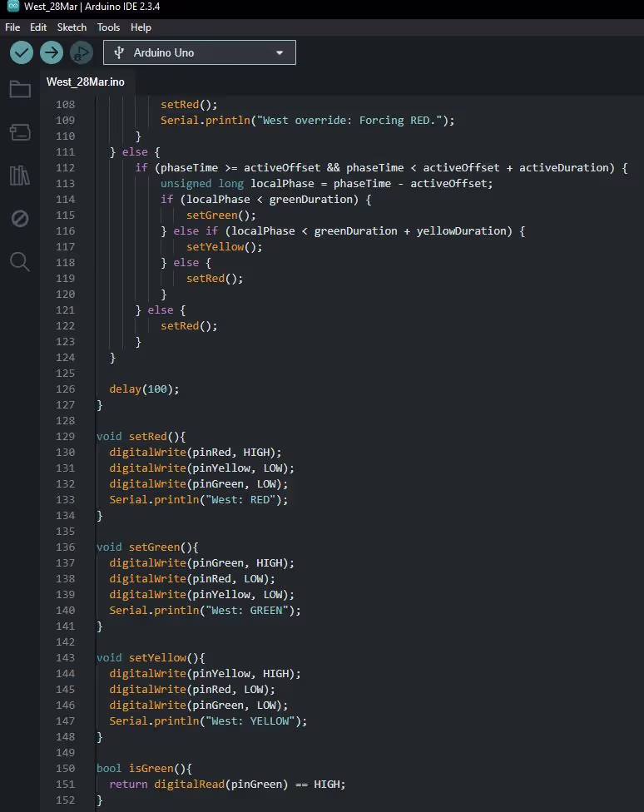Place cursor on delay(100) line
Image resolution: width=644 pixels, height=812 pixels.
point(144,389)
